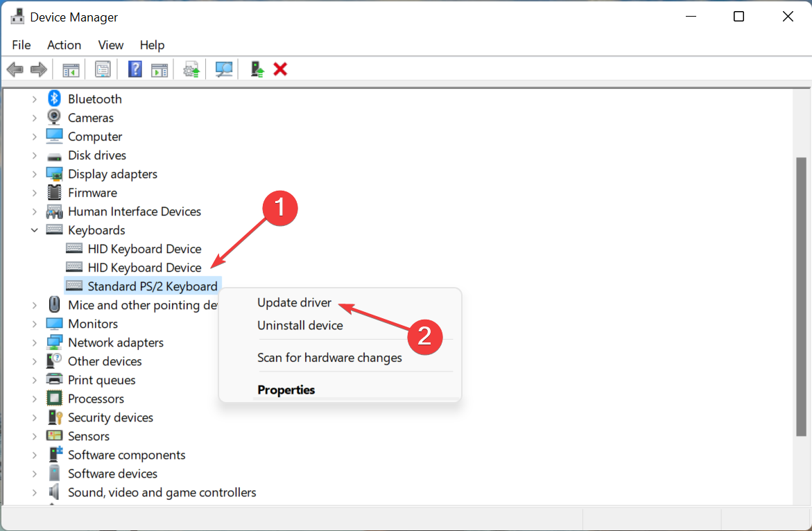Viewport: 812px width, 531px height.
Task: Click the blue Help question mark icon
Action: point(135,69)
